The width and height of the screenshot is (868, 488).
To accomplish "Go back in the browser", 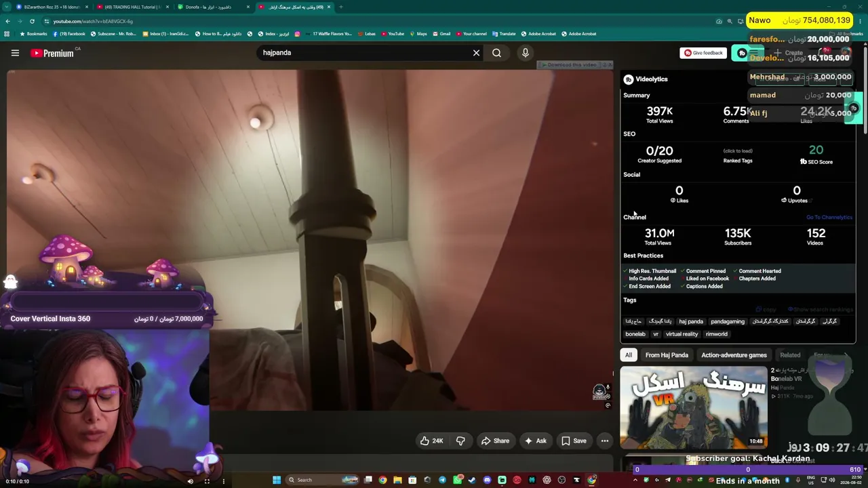I will tap(7, 21).
